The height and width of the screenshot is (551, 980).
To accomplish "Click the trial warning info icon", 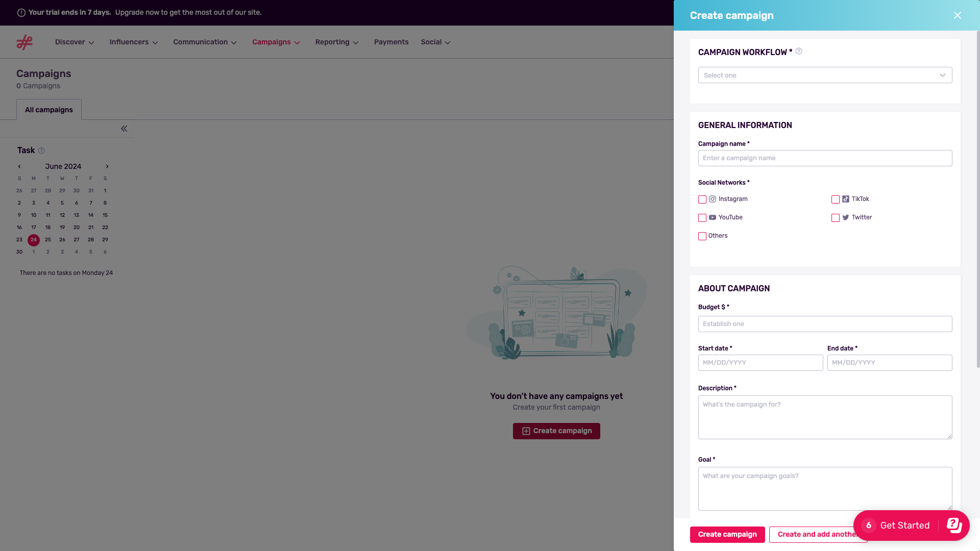I will click(21, 13).
